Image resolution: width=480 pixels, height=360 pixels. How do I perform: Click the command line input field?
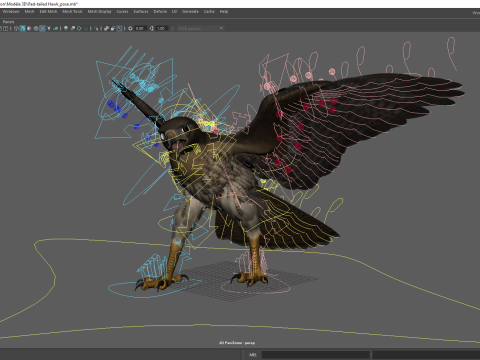(x=316, y=355)
